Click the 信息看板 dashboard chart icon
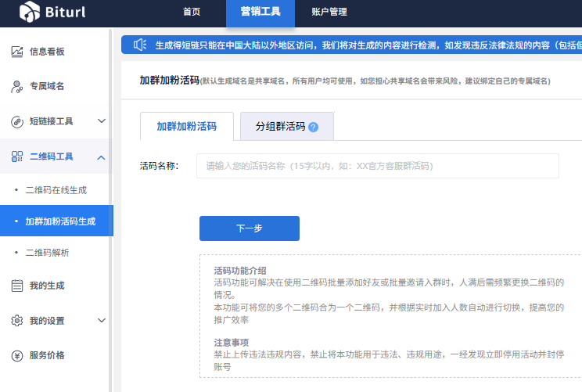Image resolution: width=582 pixels, height=392 pixels. coord(17,52)
